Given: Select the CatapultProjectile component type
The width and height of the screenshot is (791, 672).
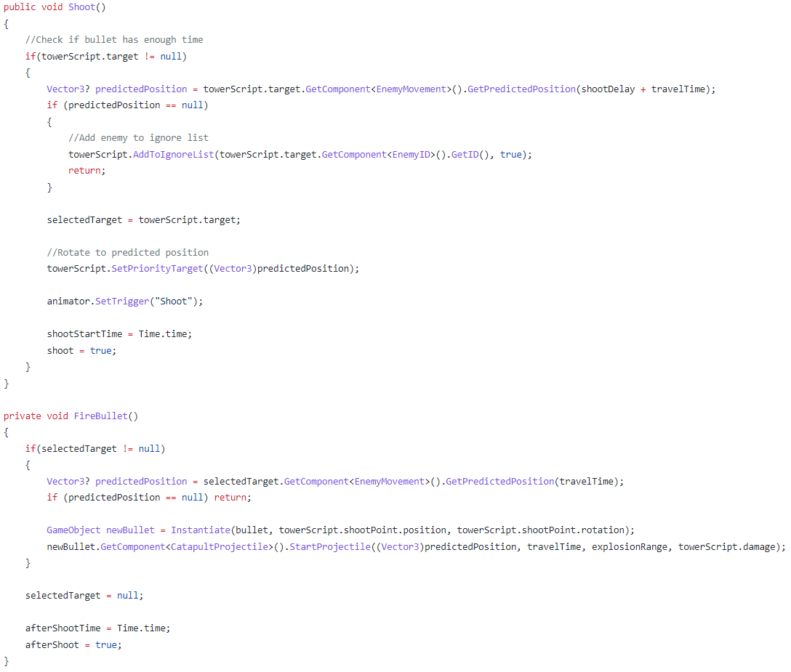Looking at the screenshot, I should pyautogui.click(x=220, y=546).
